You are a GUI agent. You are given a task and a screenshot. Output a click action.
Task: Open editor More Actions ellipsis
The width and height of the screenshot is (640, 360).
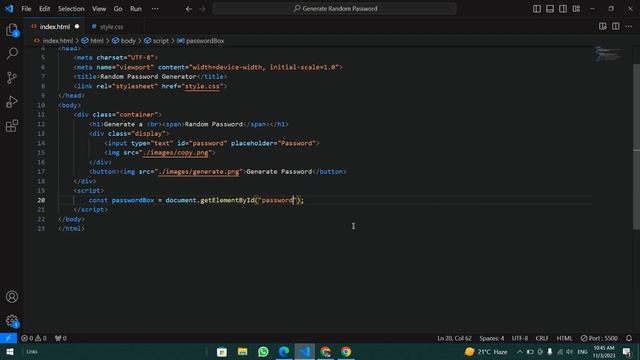tap(629, 27)
